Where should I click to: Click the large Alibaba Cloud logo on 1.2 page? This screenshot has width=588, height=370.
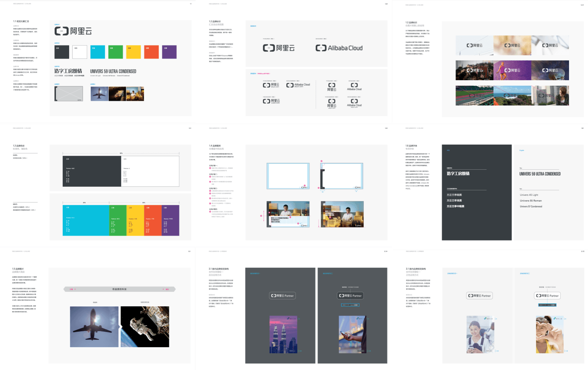pyautogui.click(x=339, y=48)
